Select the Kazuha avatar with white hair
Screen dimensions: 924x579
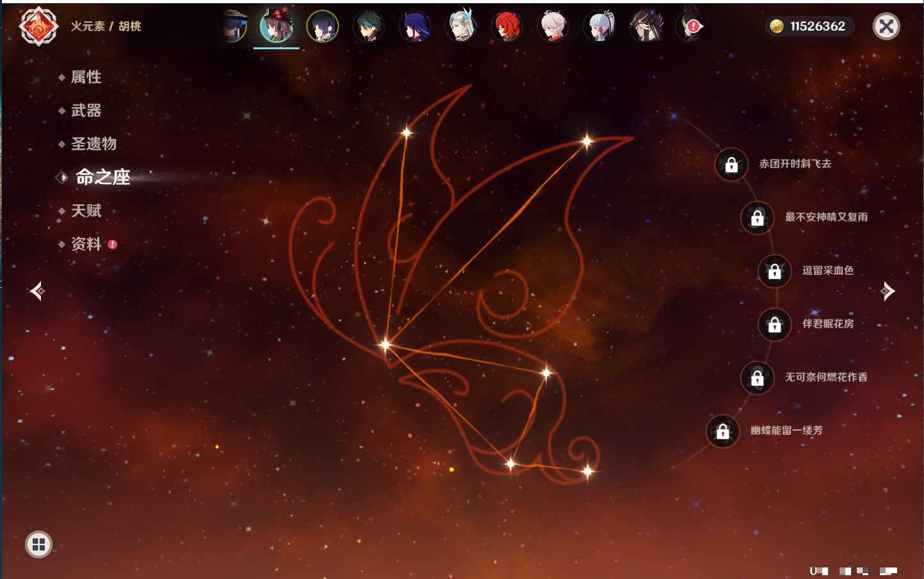[553, 26]
